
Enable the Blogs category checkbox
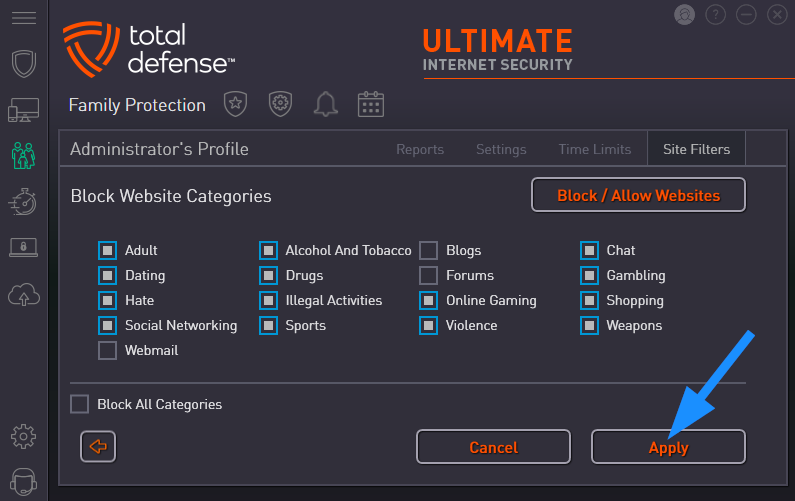pyautogui.click(x=428, y=250)
